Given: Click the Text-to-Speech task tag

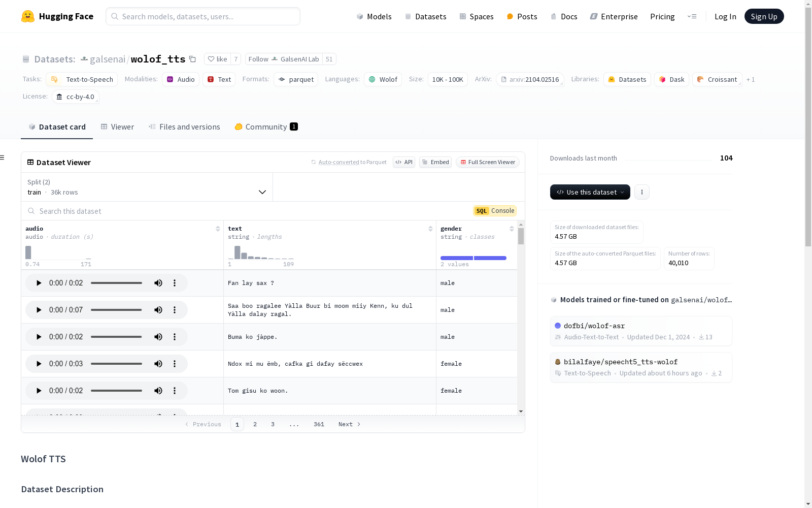Looking at the screenshot, I should point(82,79).
